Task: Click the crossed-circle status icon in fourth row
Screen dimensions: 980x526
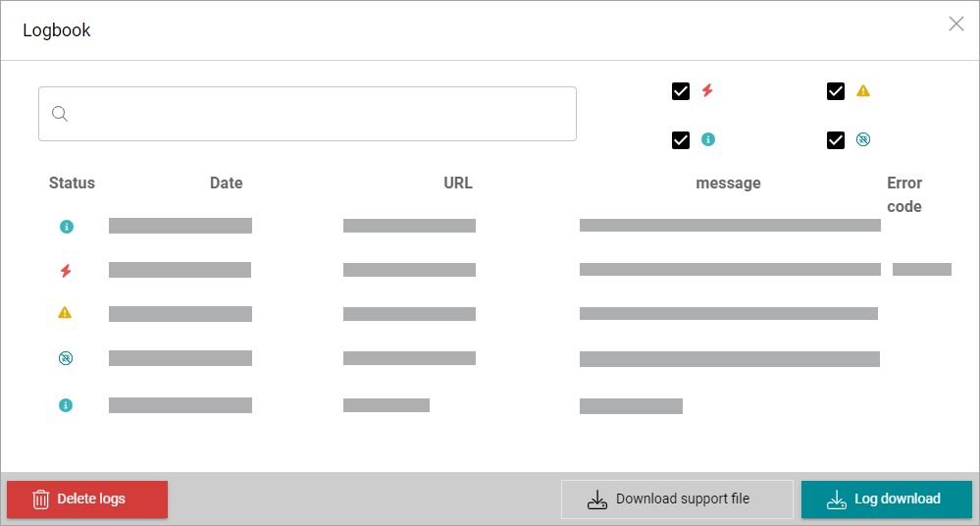Action: 66,359
